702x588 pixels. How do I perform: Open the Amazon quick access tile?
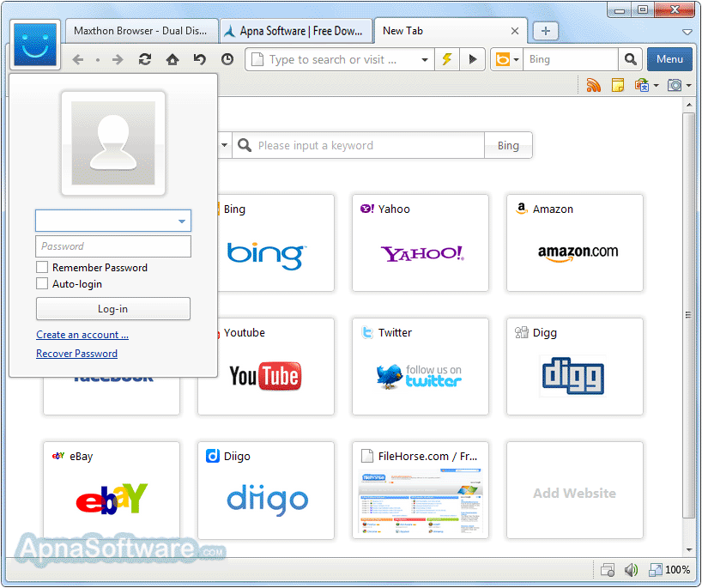pyautogui.click(x=575, y=243)
